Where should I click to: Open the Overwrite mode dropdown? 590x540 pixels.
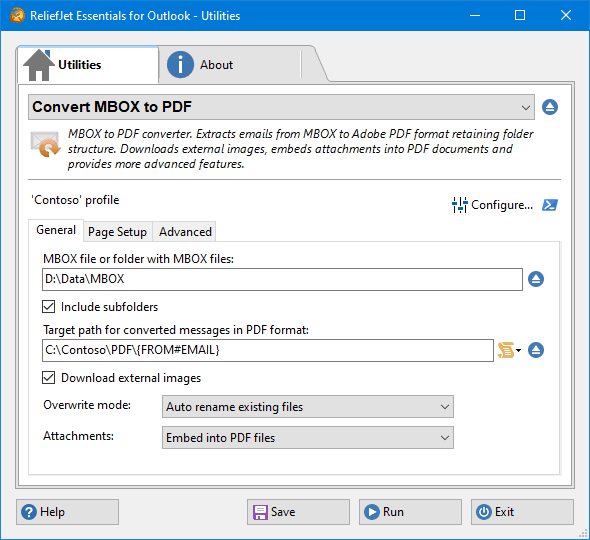click(308, 407)
